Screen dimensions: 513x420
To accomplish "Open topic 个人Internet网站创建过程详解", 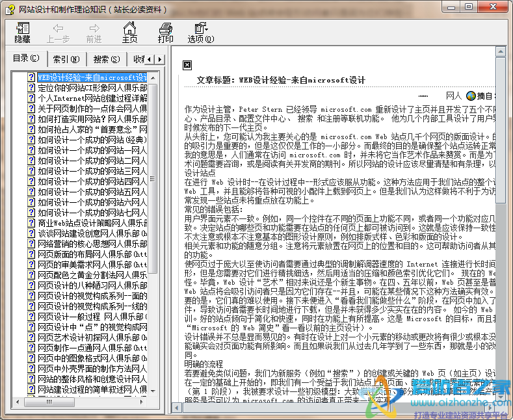I will click(x=92, y=98).
